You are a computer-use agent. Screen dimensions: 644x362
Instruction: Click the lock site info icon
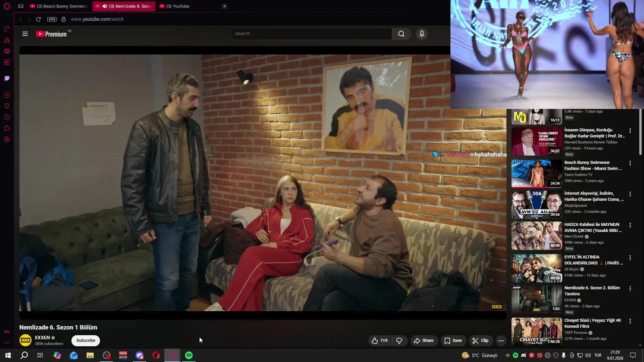(63, 19)
